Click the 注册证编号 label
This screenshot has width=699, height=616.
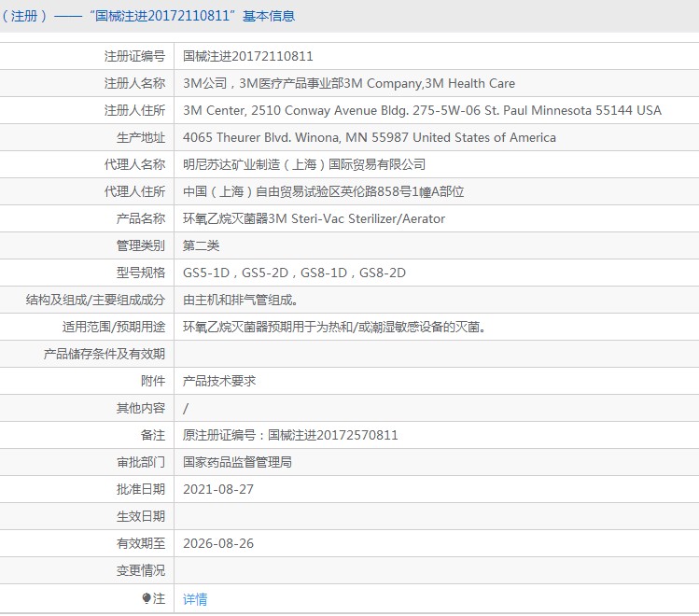[134, 56]
